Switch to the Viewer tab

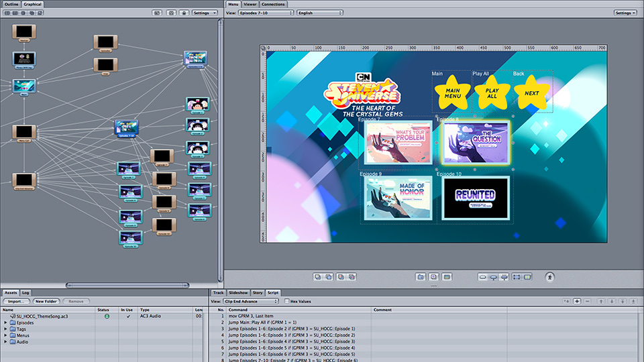250,4
